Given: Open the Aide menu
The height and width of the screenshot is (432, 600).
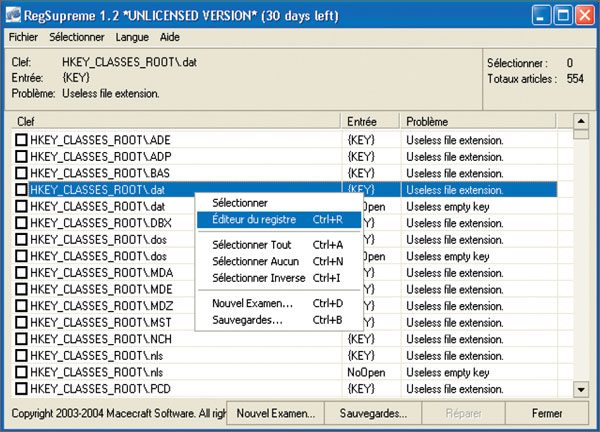Looking at the screenshot, I should pyautogui.click(x=170, y=37).
